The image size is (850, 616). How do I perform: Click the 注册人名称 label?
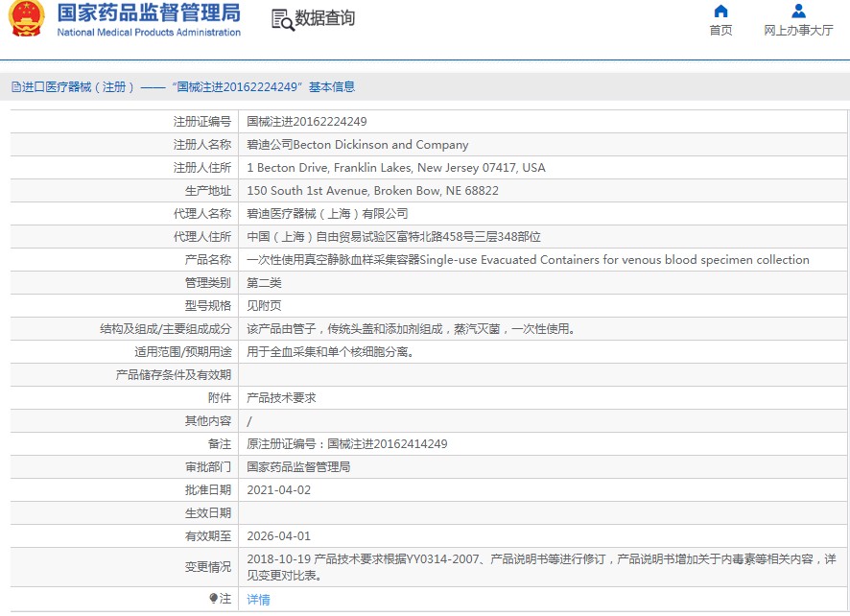pyautogui.click(x=202, y=145)
